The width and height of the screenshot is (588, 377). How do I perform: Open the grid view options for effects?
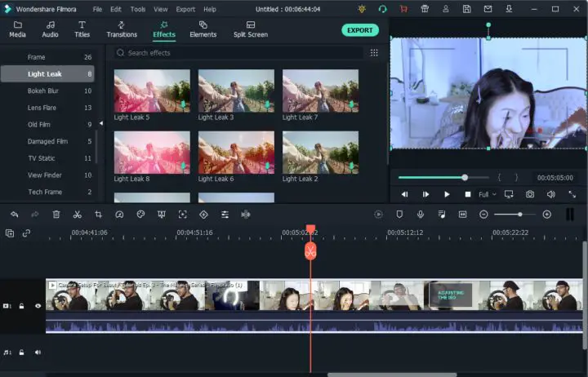click(x=374, y=53)
